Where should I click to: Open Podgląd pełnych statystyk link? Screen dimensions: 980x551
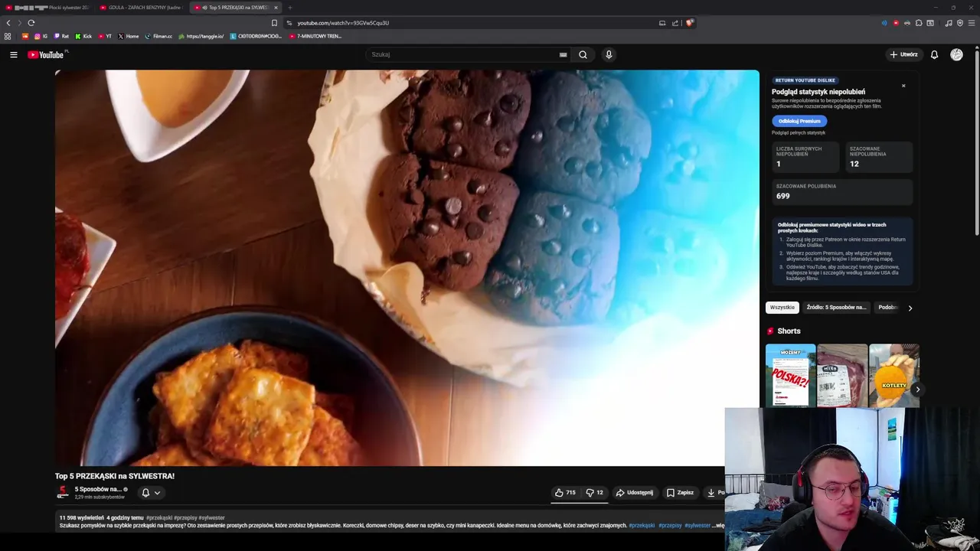pos(799,133)
